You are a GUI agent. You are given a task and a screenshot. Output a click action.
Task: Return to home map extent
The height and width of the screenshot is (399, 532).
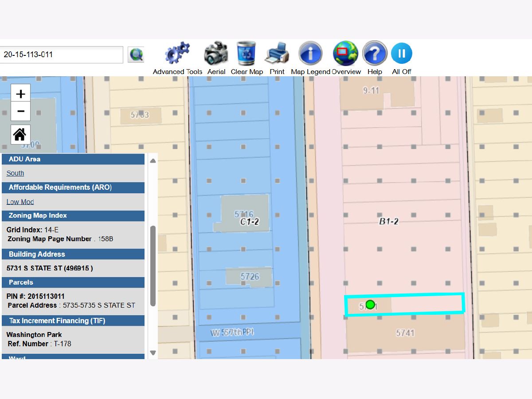[x=20, y=134]
